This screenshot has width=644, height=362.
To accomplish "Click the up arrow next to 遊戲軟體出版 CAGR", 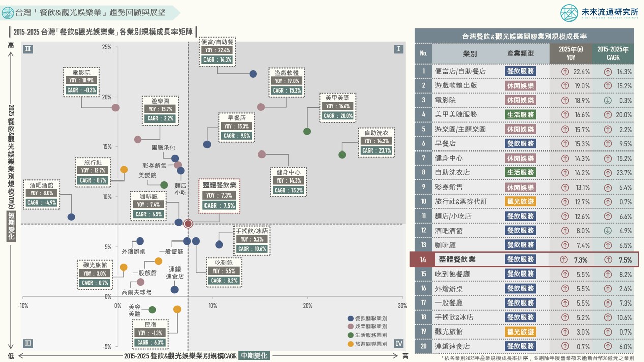I will (608, 86).
